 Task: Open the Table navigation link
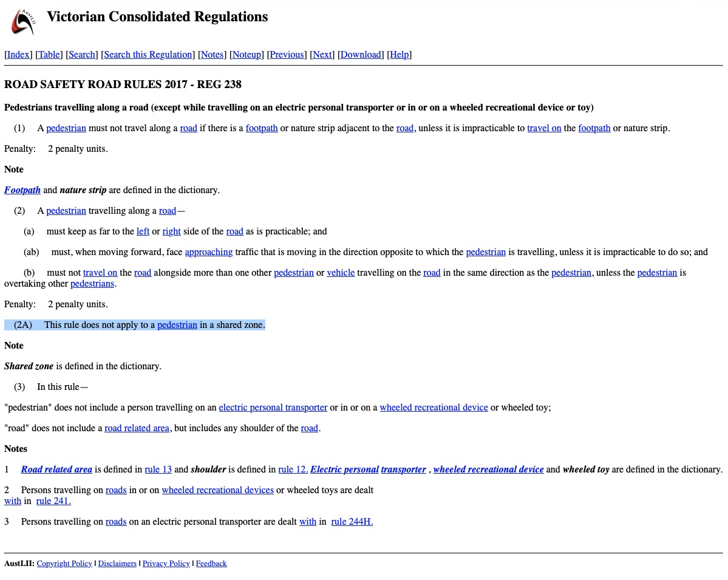pos(49,55)
